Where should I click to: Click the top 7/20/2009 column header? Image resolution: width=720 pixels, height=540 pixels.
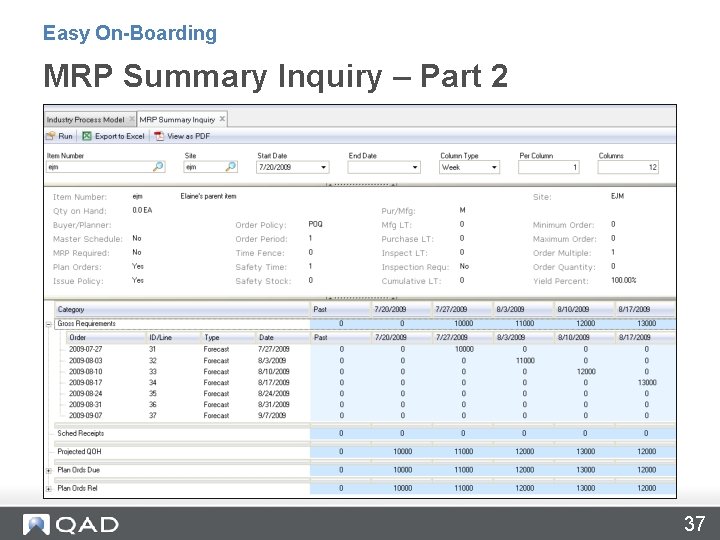pos(401,309)
